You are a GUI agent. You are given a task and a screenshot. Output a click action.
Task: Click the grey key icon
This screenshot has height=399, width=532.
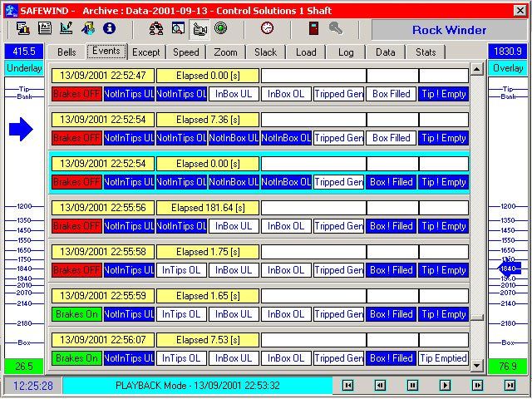pyautogui.click(x=336, y=28)
